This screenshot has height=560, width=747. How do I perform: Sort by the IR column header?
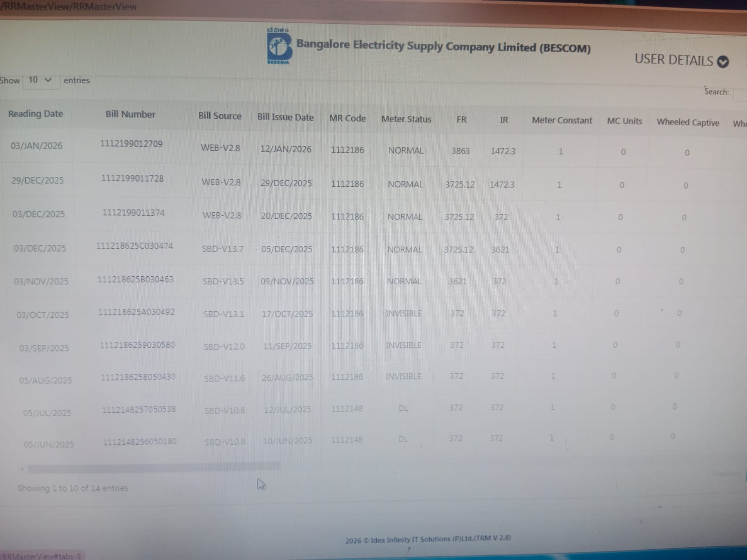point(504,120)
